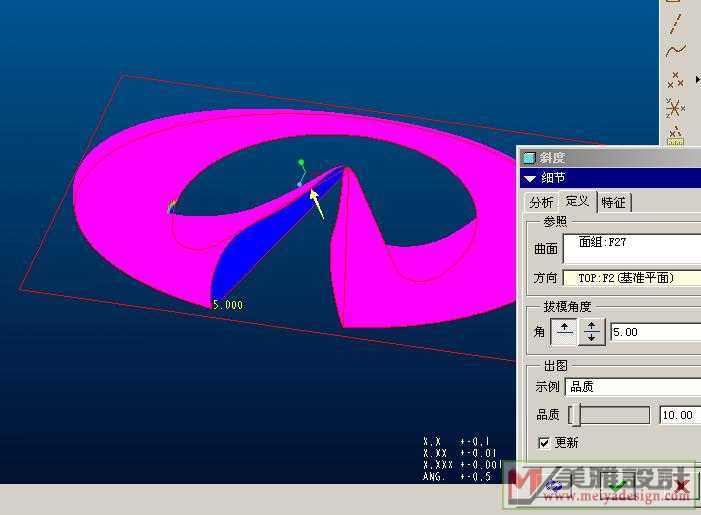
Task: Toggle the 更新 checkbox
Action: click(x=544, y=443)
